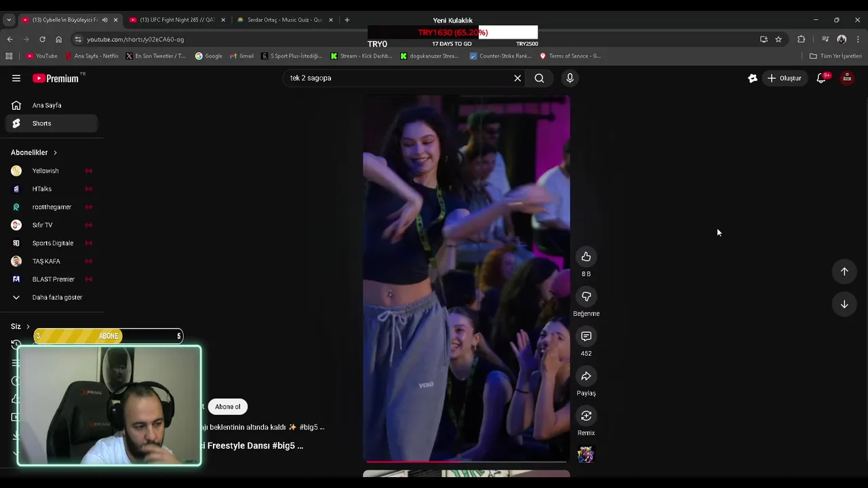Open the sound thumbnail below Remix
The height and width of the screenshot is (488, 868).
click(585, 454)
